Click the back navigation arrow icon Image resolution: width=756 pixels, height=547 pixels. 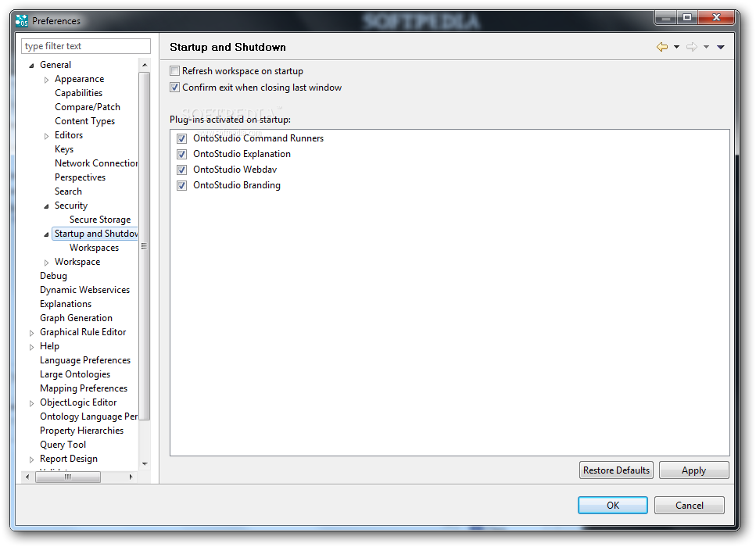[x=662, y=47]
